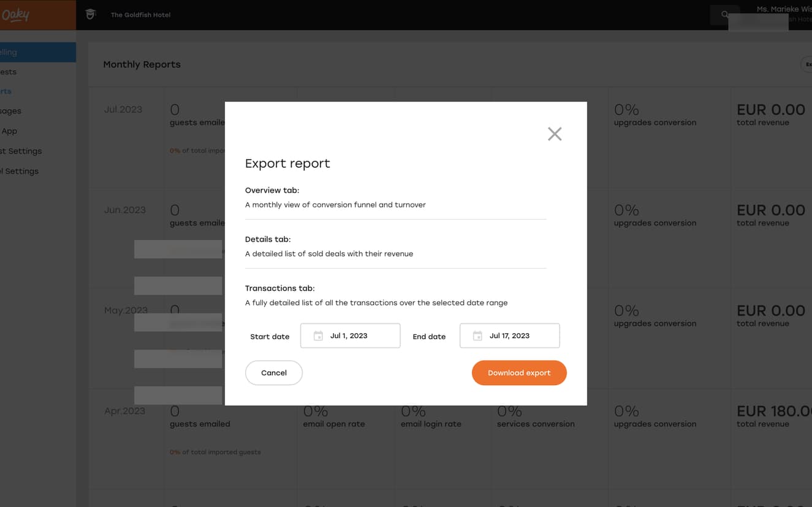Open the Start date field
This screenshot has width=812, height=507.
pos(350,336)
